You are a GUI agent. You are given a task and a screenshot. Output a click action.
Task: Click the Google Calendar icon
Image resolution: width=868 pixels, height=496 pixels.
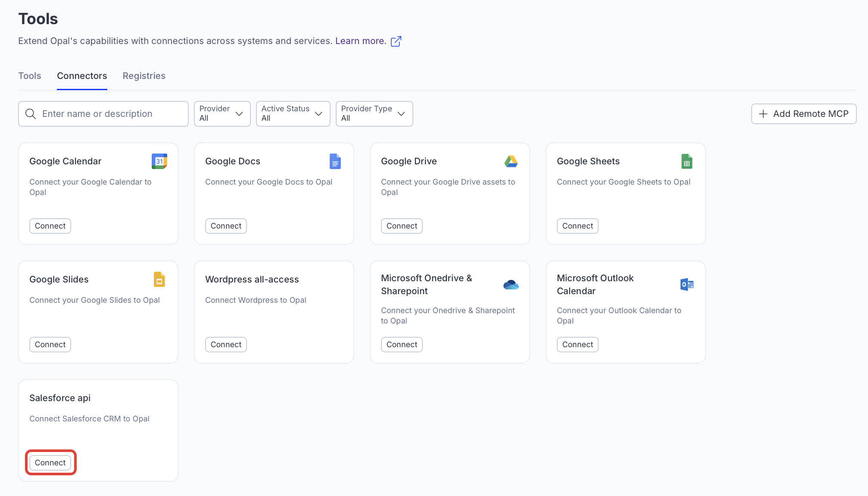tap(159, 161)
